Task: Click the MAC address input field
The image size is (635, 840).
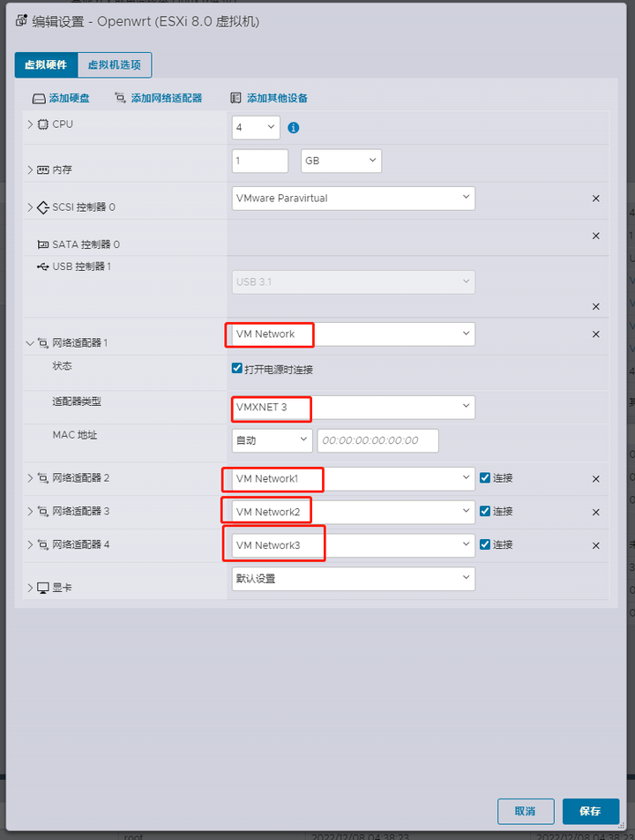Action: 378,440
